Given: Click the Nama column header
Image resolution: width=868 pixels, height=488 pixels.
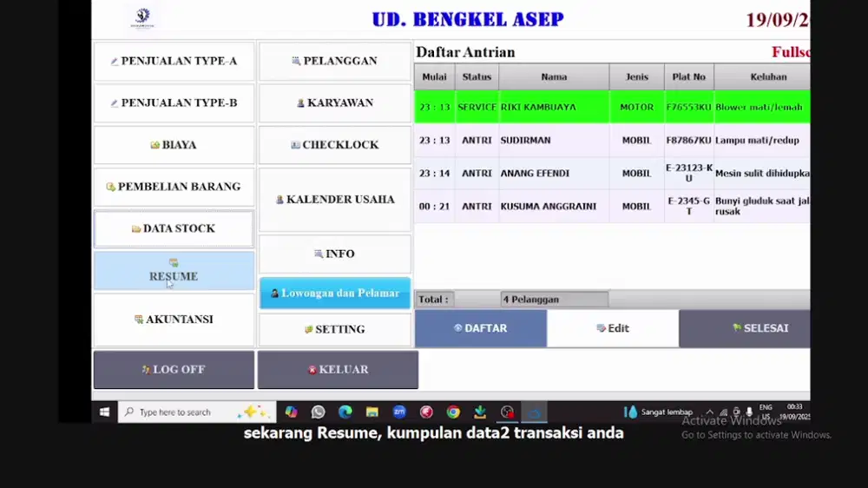Looking at the screenshot, I should click(554, 76).
